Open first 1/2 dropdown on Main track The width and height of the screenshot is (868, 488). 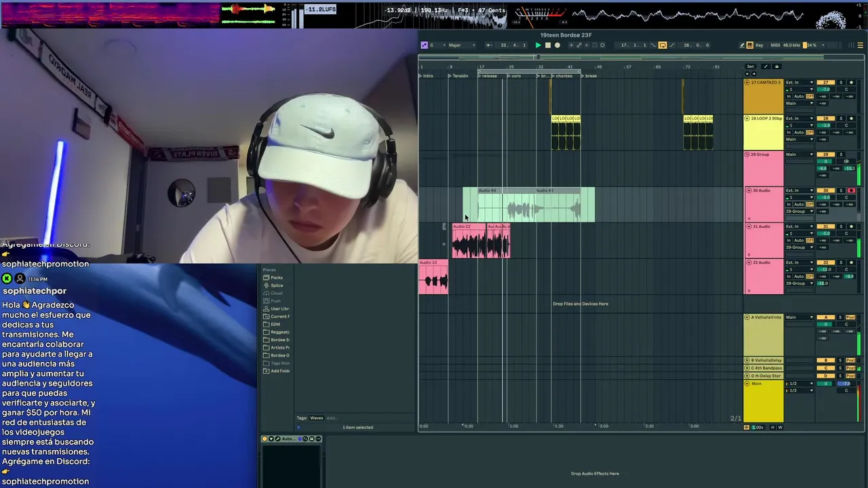[800, 384]
